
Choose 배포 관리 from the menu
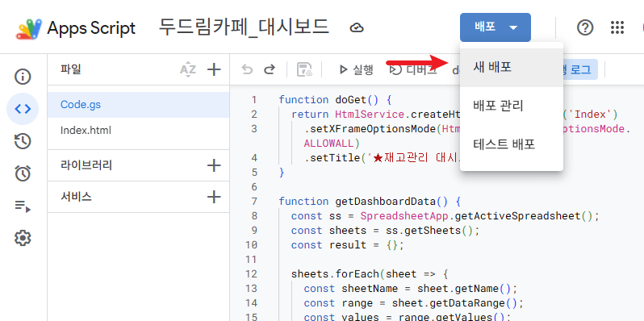512,106
